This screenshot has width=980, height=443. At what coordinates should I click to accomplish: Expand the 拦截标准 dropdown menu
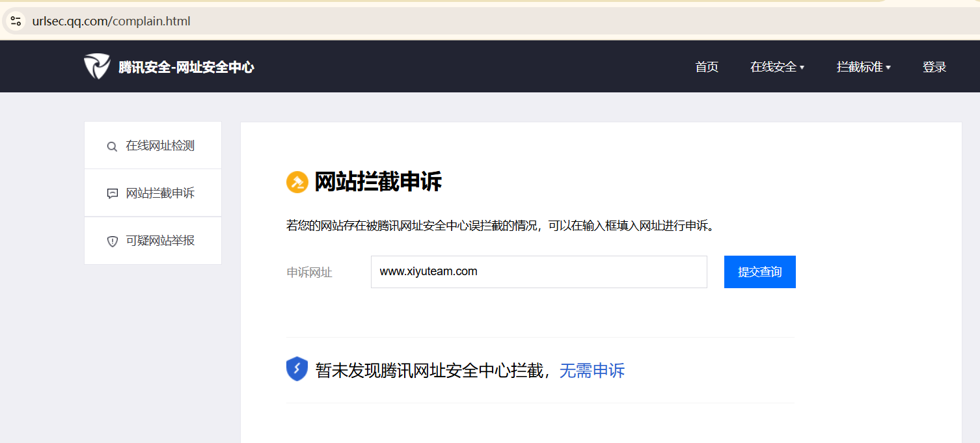click(864, 67)
